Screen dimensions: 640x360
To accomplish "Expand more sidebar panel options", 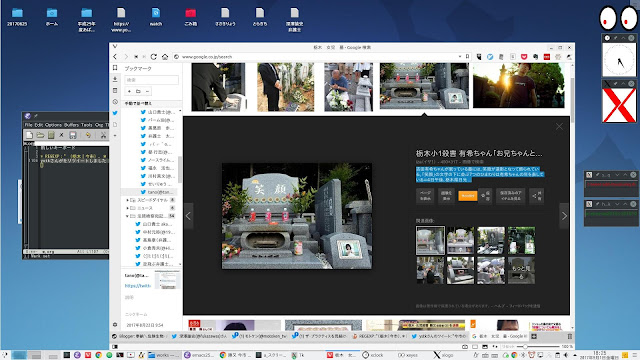I will point(115,136).
